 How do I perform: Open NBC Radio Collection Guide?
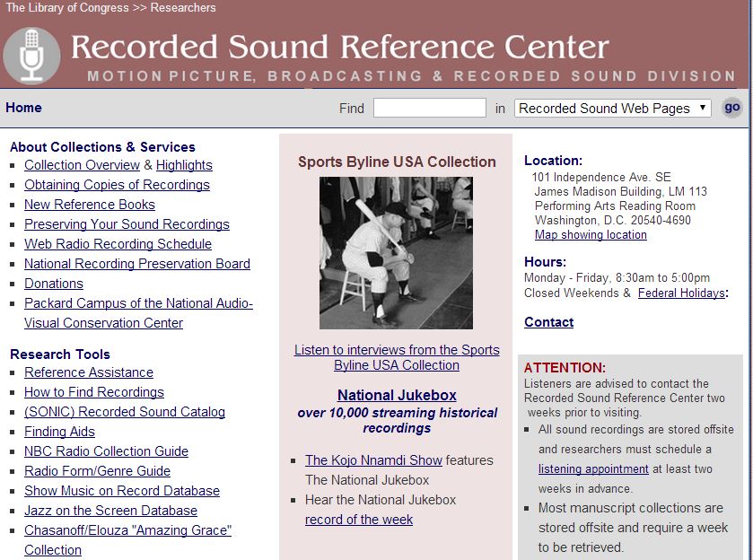[107, 451]
